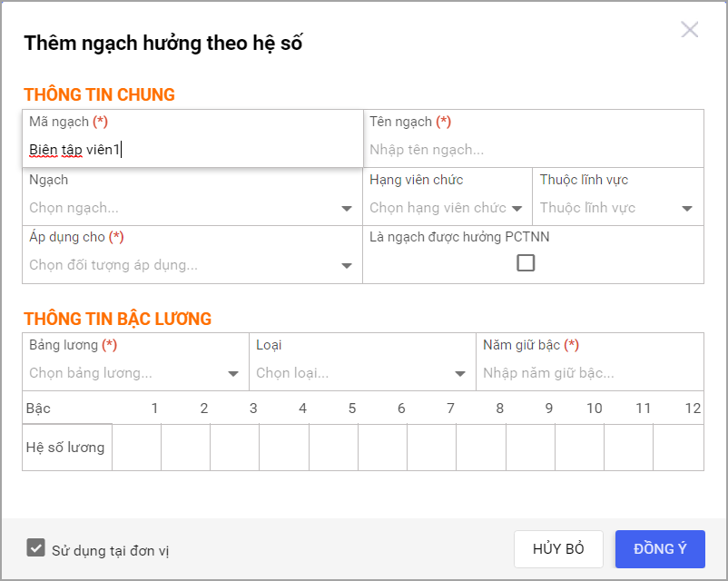Image resolution: width=728 pixels, height=581 pixels.
Task: Click the salary coefficient cell for bậc 12
Action: (678, 448)
